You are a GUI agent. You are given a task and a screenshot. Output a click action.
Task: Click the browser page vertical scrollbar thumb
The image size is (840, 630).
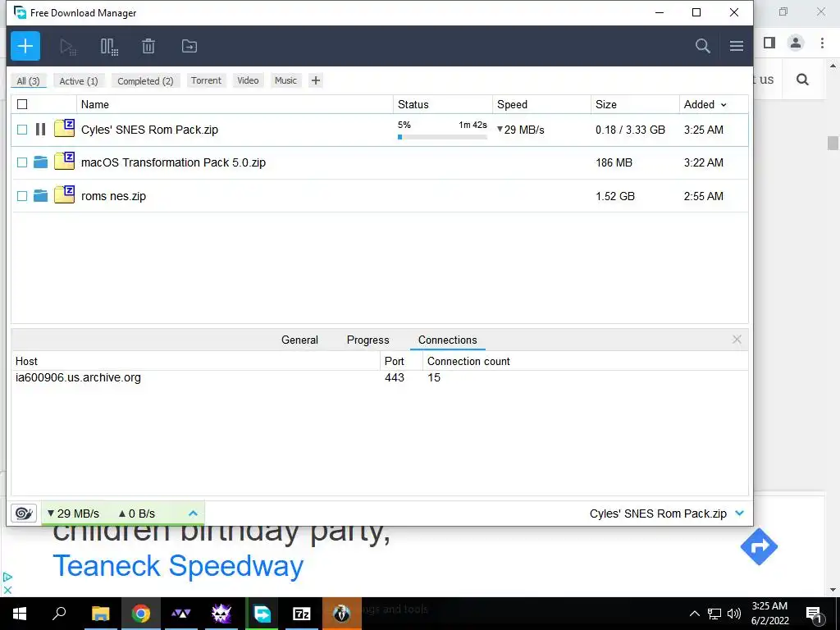[833, 143]
